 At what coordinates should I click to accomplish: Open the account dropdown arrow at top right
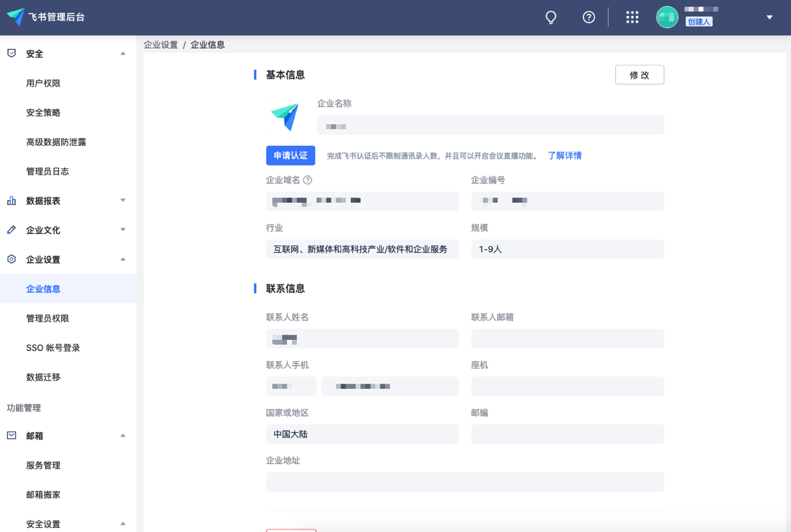click(769, 17)
